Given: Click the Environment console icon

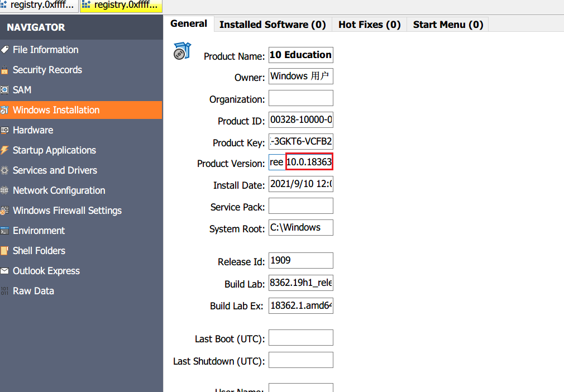Looking at the screenshot, I should point(4,231).
